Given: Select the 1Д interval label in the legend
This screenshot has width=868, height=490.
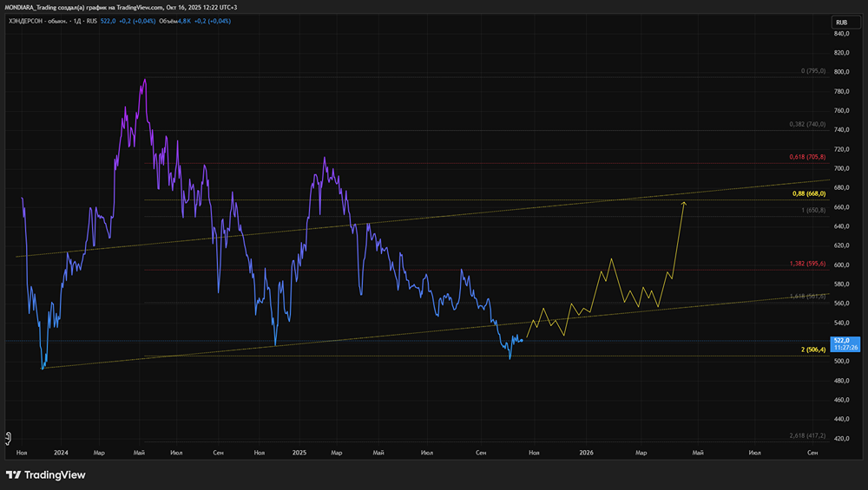Looking at the screenshot, I should click(77, 21).
